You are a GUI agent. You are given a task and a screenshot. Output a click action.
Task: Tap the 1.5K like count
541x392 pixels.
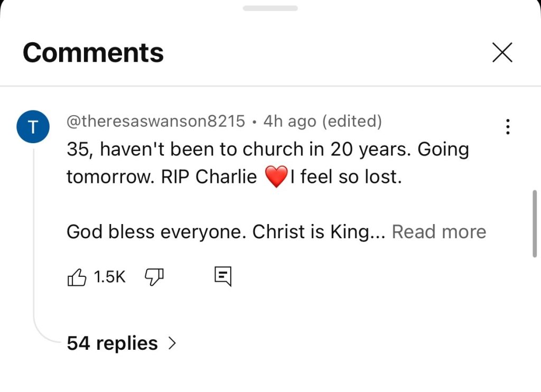click(109, 277)
